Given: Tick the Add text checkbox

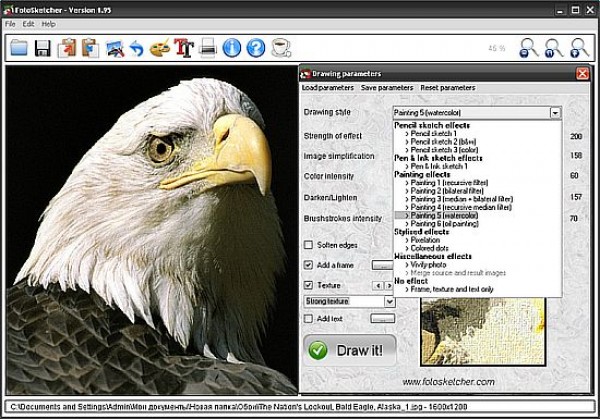Looking at the screenshot, I should click(308, 318).
